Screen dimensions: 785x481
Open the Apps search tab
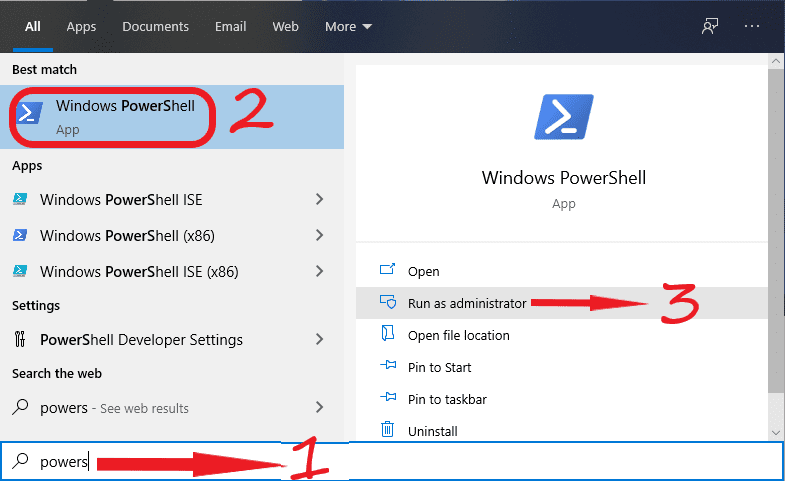[81, 27]
